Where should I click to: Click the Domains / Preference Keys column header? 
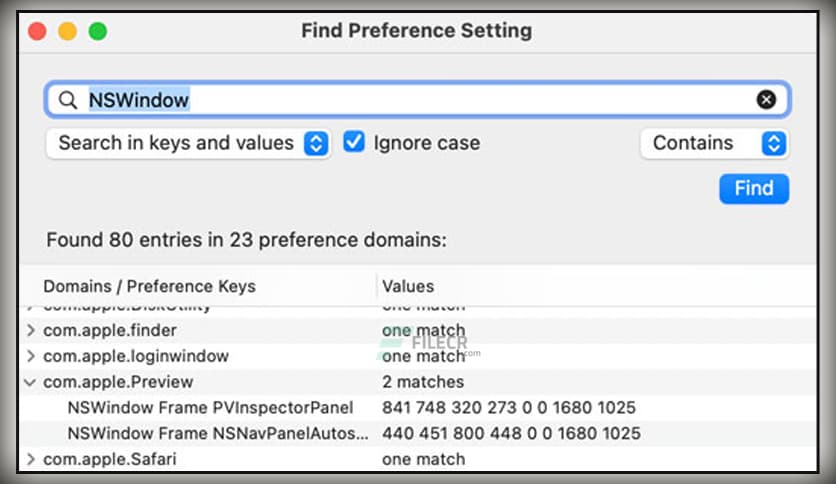tap(149, 286)
